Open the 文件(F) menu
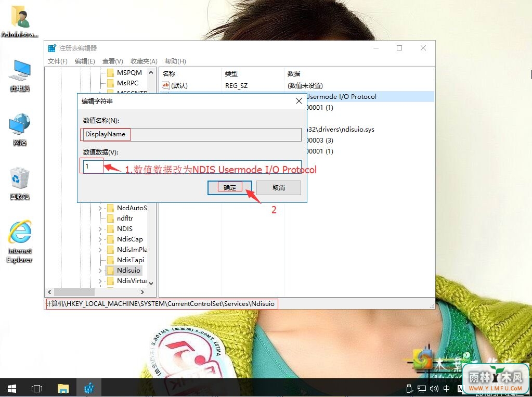 [58, 61]
